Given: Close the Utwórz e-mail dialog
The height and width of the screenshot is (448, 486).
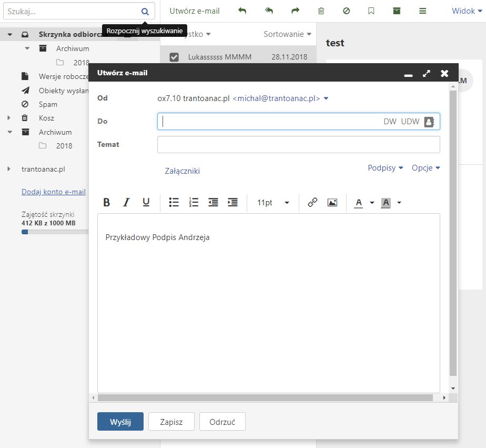Looking at the screenshot, I should (444, 74).
